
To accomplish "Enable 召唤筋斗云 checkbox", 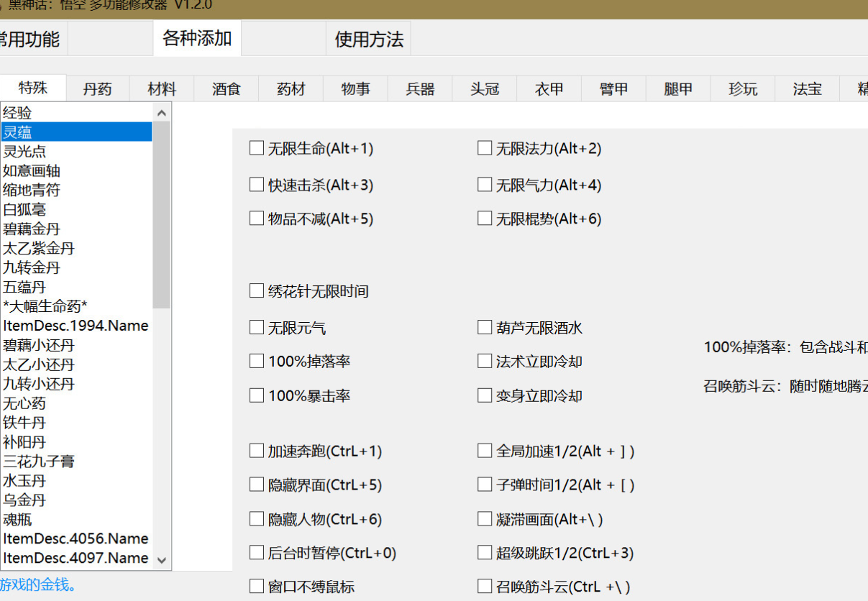I will point(485,587).
